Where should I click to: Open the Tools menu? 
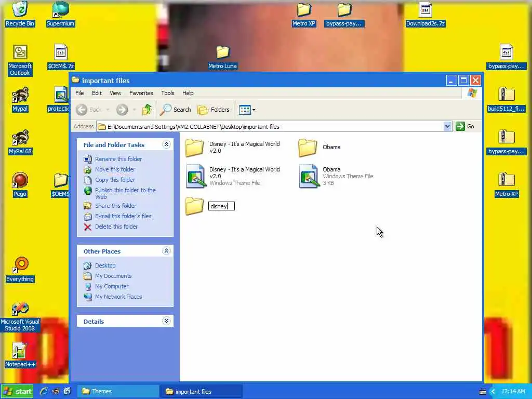pos(168,93)
